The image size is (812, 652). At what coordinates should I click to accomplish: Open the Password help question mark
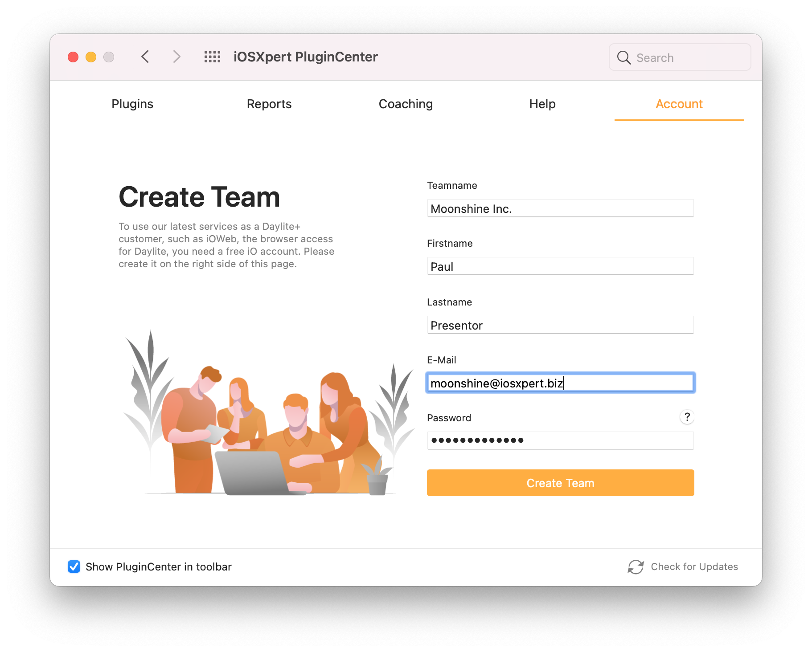tap(687, 417)
